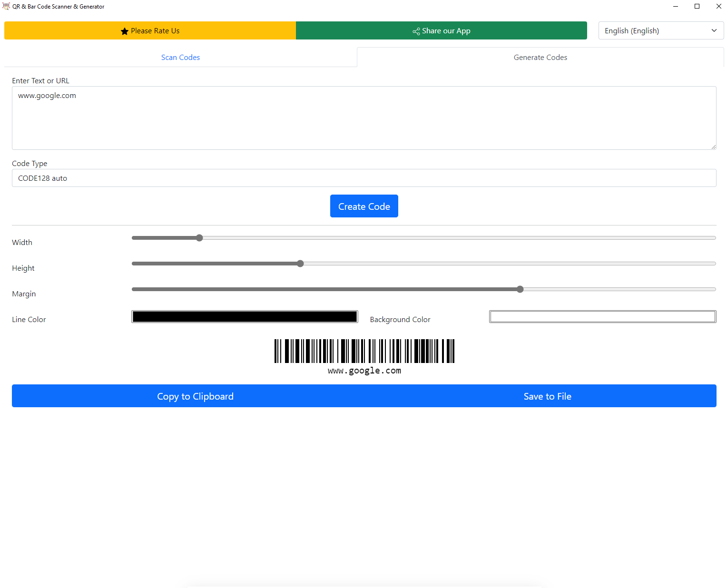Screen dimensions: 727x588
Task: Click the app icon in the title bar
Action: (x=6, y=6)
